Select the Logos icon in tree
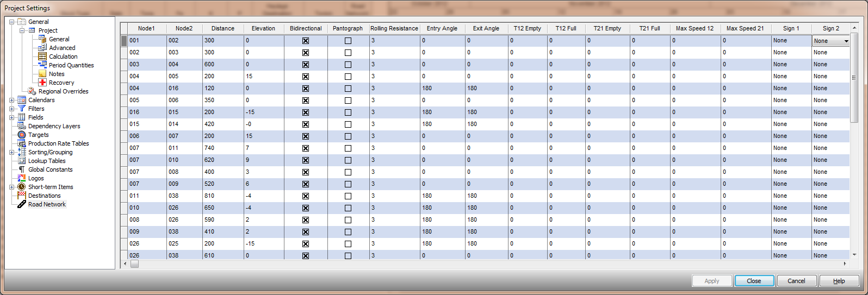This screenshot has width=868, height=295. tap(22, 178)
